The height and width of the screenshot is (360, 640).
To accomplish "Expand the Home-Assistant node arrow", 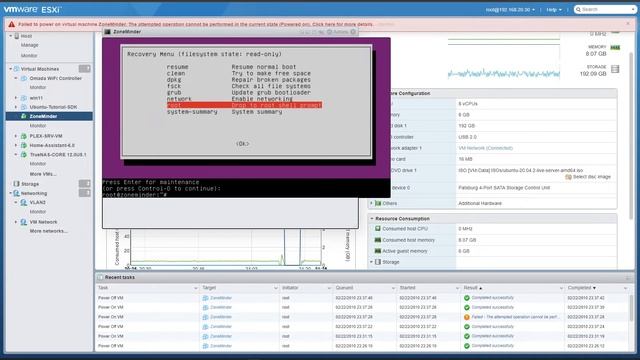I will point(16,145).
